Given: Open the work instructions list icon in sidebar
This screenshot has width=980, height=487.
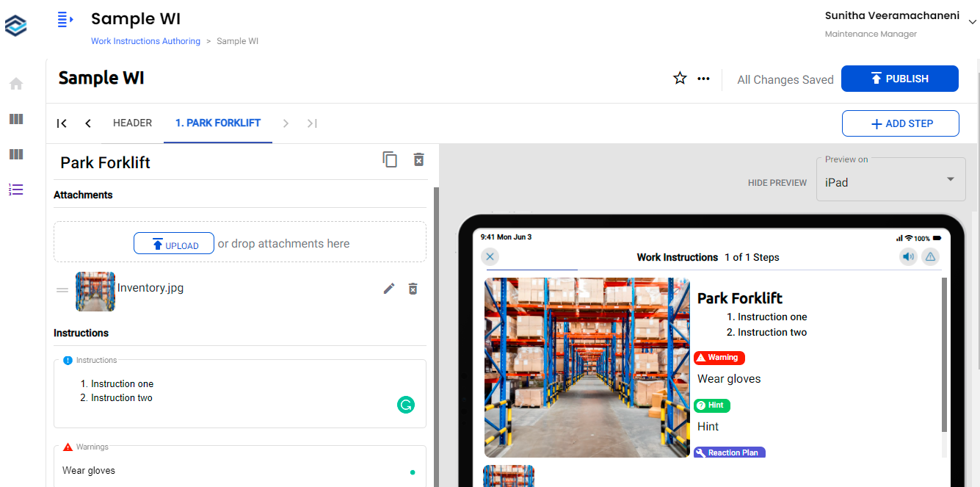Looking at the screenshot, I should (15, 190).
